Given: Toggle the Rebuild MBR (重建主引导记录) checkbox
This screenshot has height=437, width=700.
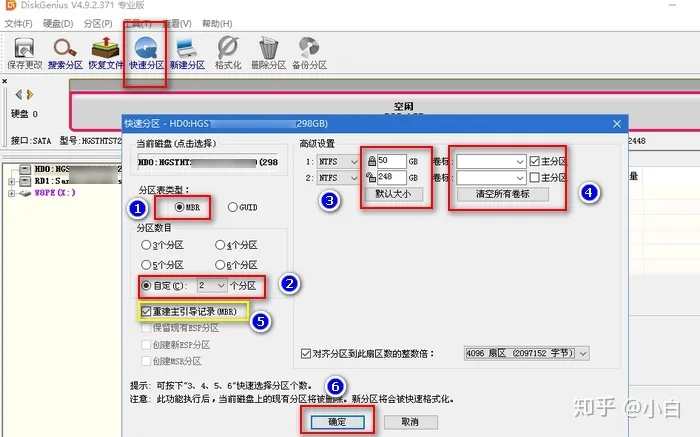Looking at the screenshot, I should pos(148,312).
